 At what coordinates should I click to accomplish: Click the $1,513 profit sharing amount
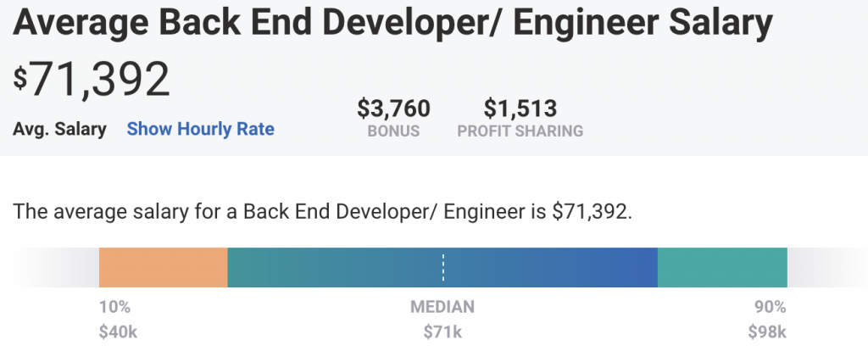520,109
